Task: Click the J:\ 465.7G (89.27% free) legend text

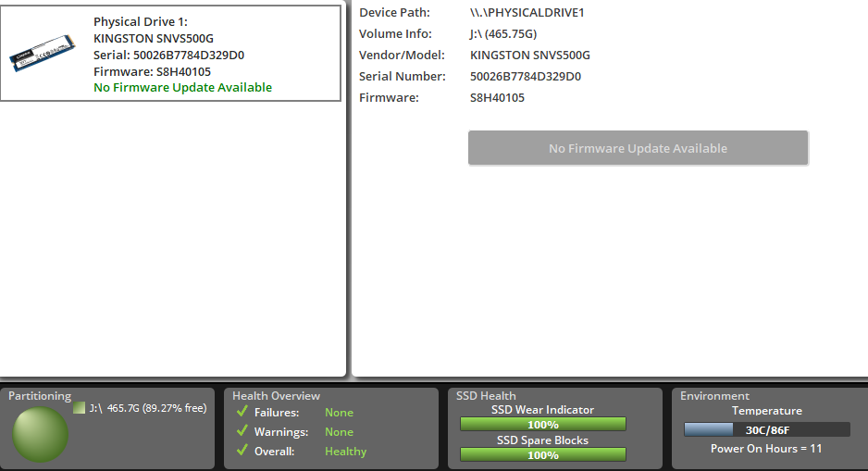Action: (148, 408)
